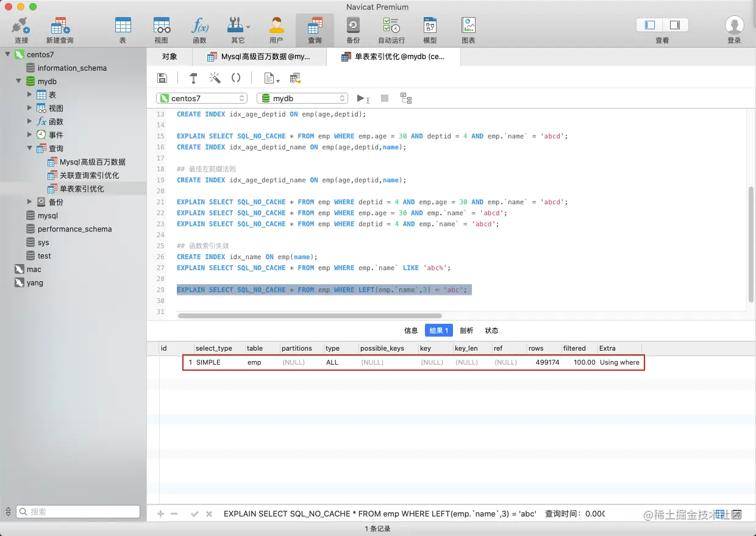Open the explain plan tree icon
The height and width of the screenshot is (536, 756).
(x=406, y=98)
